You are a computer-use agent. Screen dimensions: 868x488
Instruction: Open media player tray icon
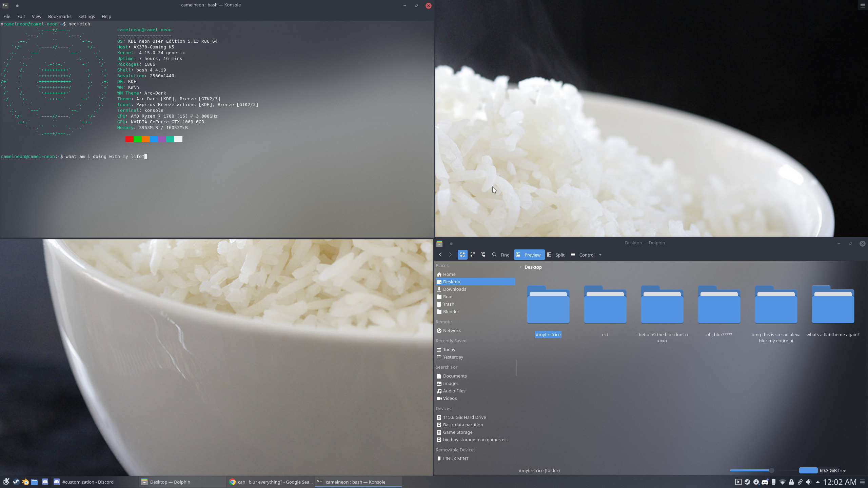738,482
